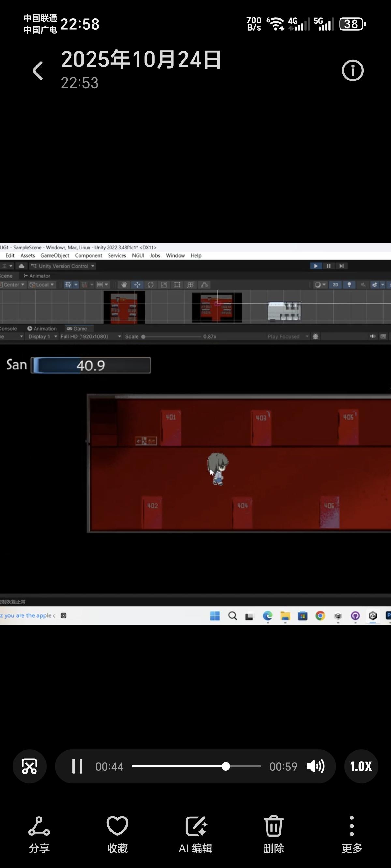Click the Chrome icon in Windows taskbar
Screen dimensions: 391x868
(x=320, y=616)
